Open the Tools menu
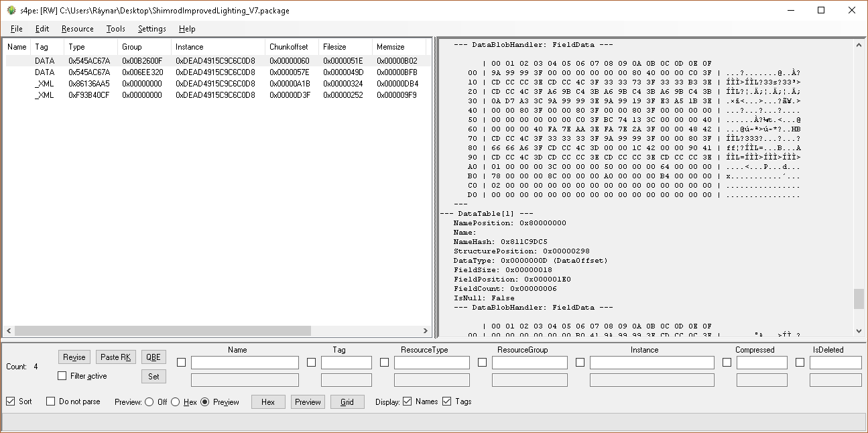 tap(116, 29)
